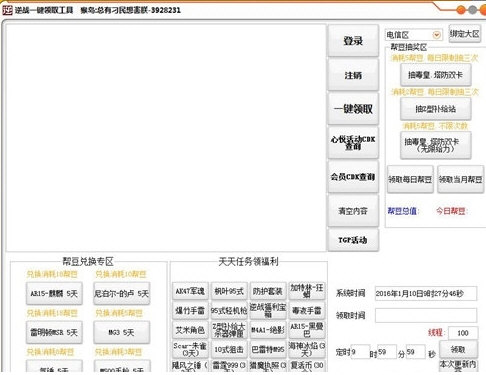
Task: Click the 注销 logout button
Action: click(x=353, y=75)
